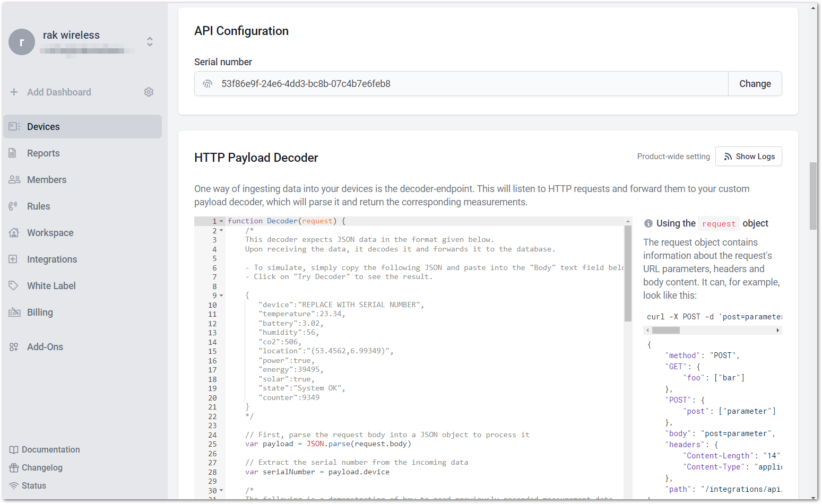Click the Reports document icon
Screen dimensions: 822x504
(12, 153)
